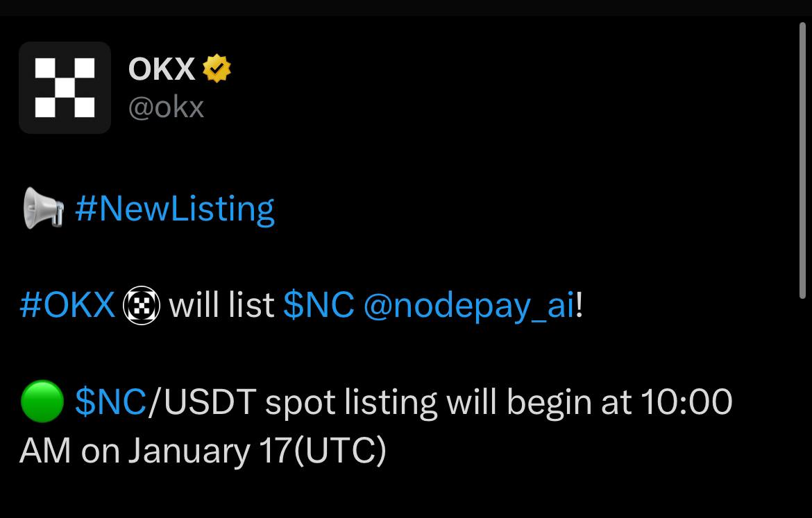Click the words "will list" in the post
Screen dimensions: 812x518
(x=221, y=305)
